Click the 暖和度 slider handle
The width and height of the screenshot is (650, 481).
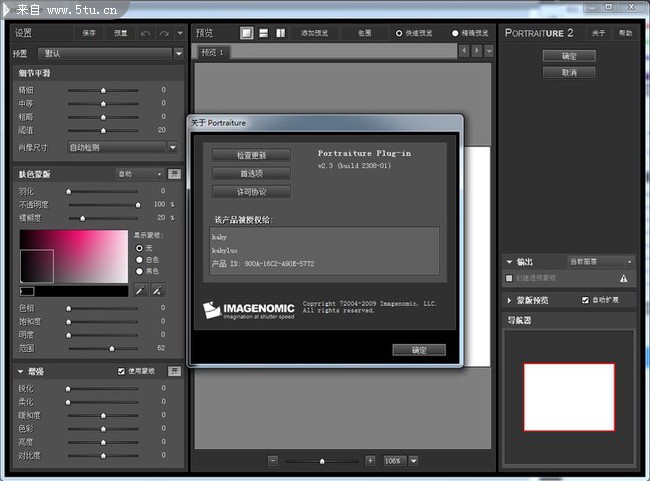tap(103, 415)
